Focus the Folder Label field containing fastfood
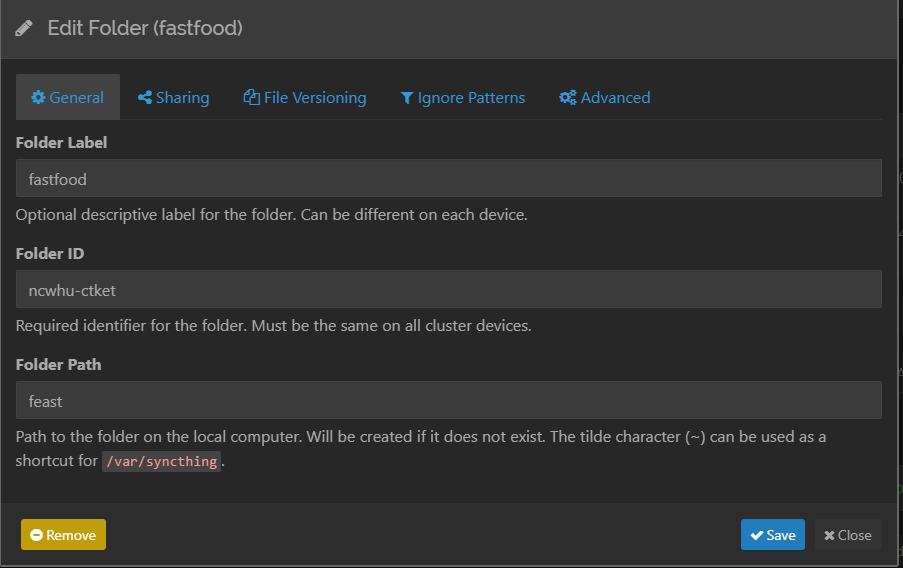The height and width of the screenshot is (568, 903). click(x=448, y=179)
